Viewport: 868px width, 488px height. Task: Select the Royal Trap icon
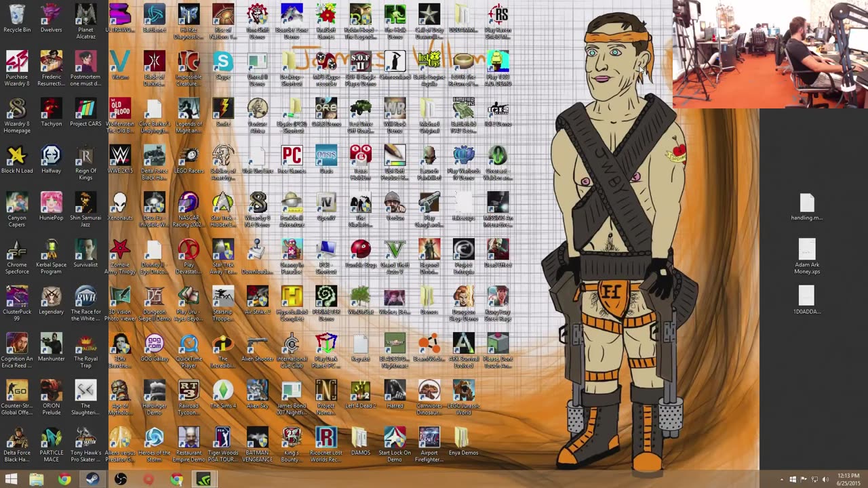point(85,350)
